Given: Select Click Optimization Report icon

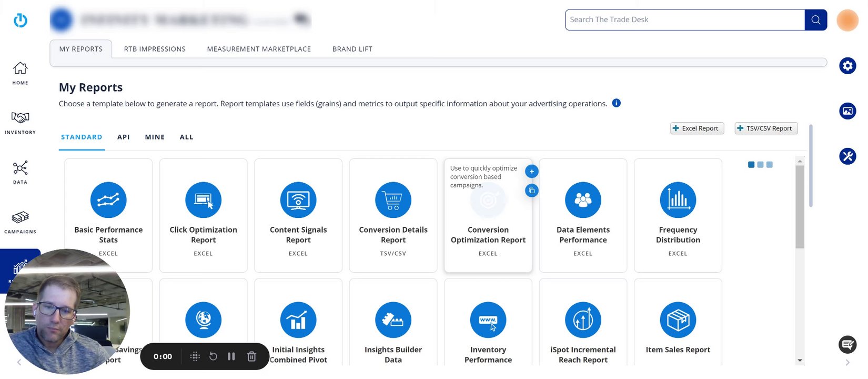Looking at the screenshot, I should (x=203, y=200).
